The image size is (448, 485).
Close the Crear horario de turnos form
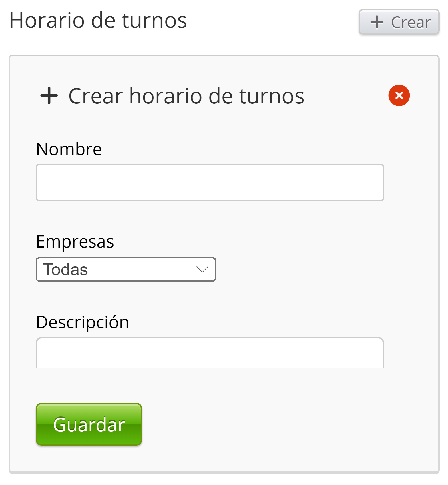tap(399, 95)
